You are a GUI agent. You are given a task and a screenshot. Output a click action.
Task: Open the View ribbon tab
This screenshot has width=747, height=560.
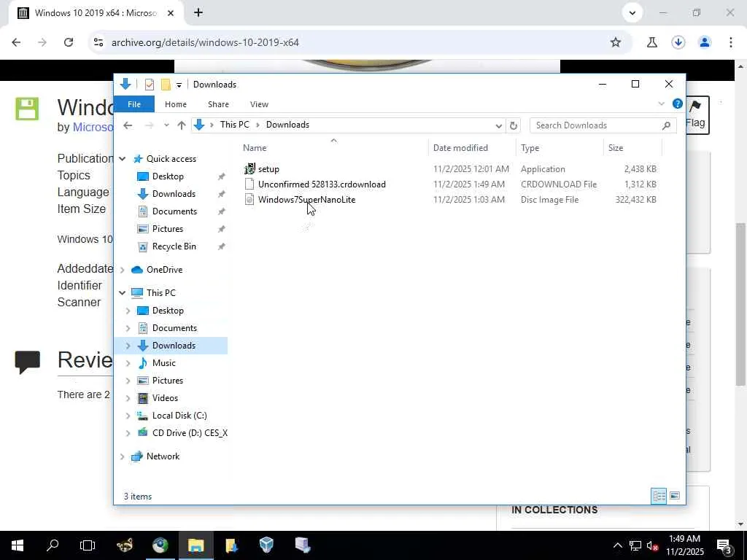point(259,104)
